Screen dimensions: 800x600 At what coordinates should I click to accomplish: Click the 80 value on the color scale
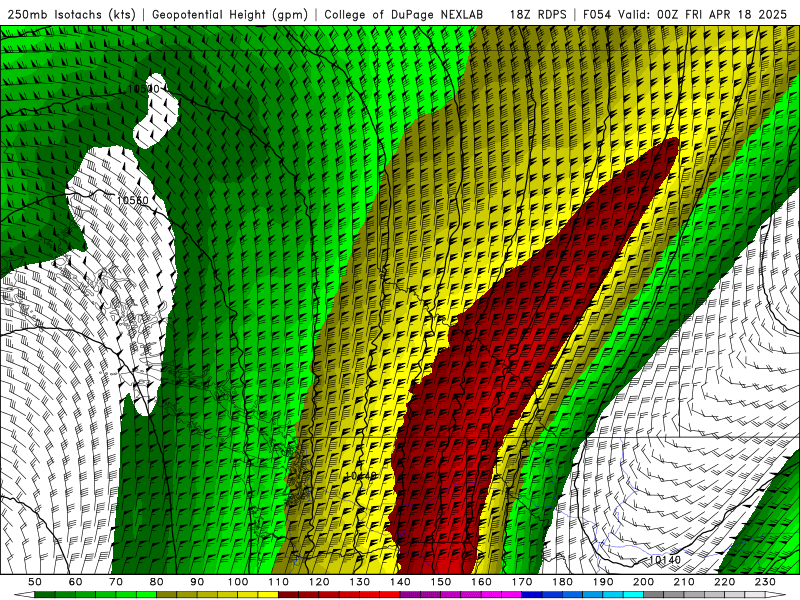(x=157, y=582)
